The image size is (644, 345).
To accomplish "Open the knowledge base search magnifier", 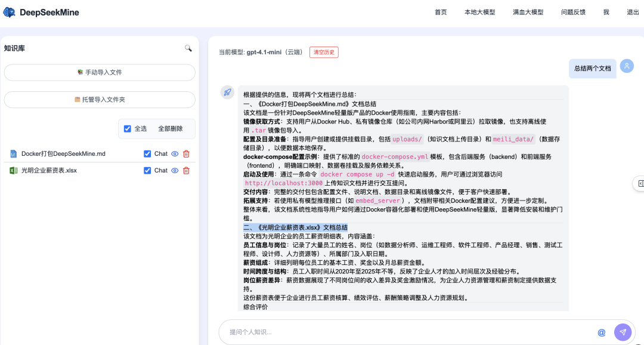I will pos(188,48).
